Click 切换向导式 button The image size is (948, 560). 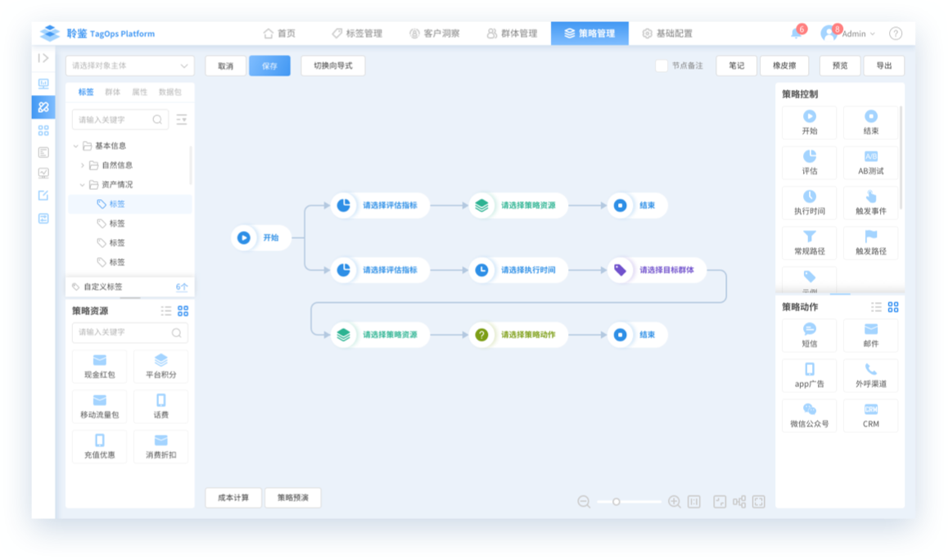pyautogui.click(x=332, y=65)
